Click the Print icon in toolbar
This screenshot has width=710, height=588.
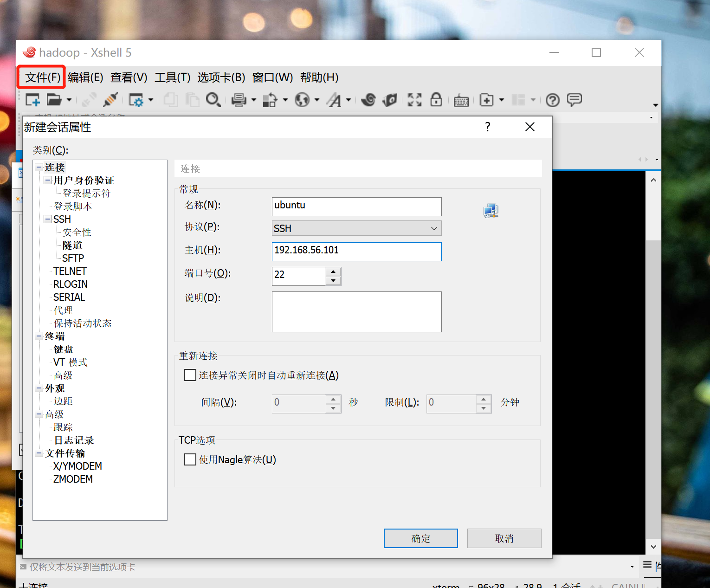239,100
